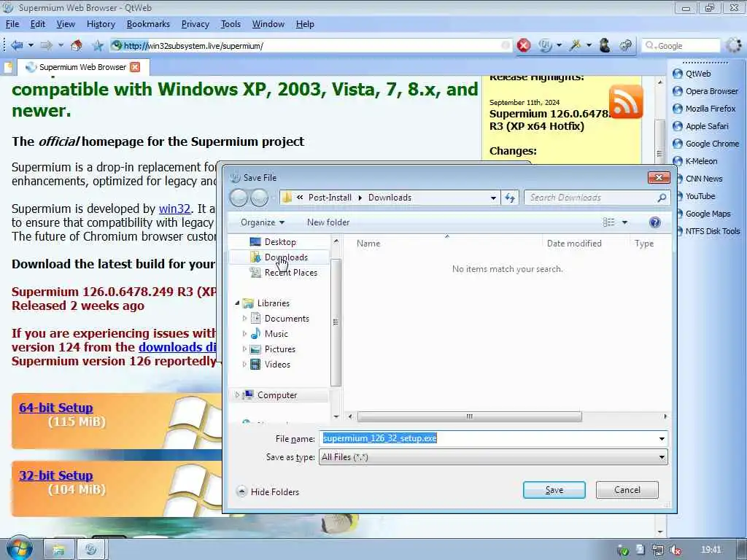Image resolution: width=747 pixels, height=560 pixels.
Task: Click the new tab icon left of tabs
Action: (8, 67)
